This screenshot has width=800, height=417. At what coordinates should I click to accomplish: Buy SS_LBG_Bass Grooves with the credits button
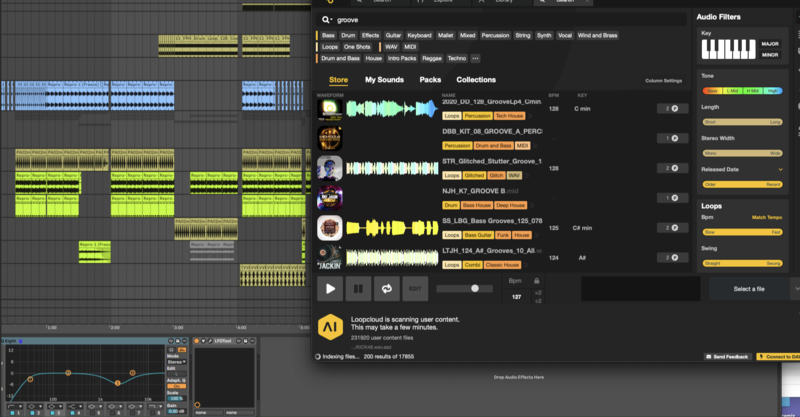pyautogui.click(x=672, y=228)
